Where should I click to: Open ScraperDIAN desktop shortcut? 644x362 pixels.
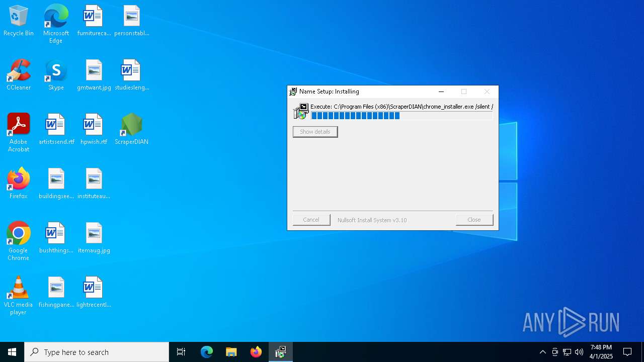tap(131, 130)
